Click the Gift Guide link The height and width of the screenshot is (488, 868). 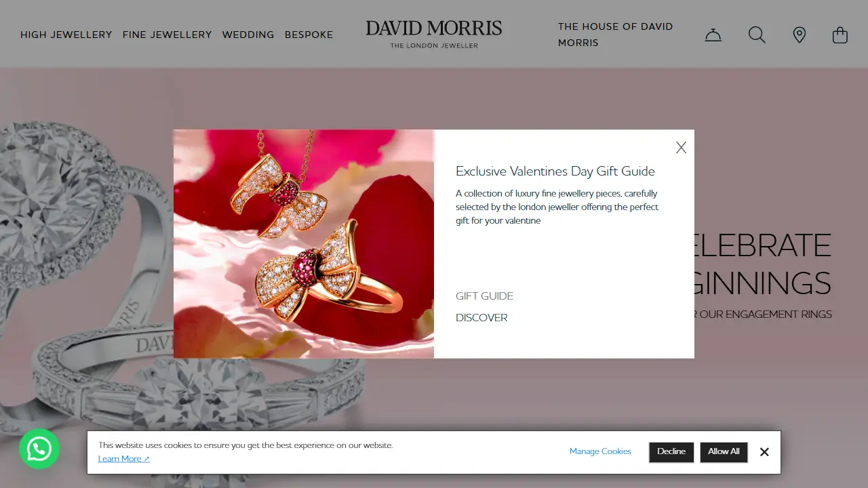pyautogui.click(x=484, y=296)
